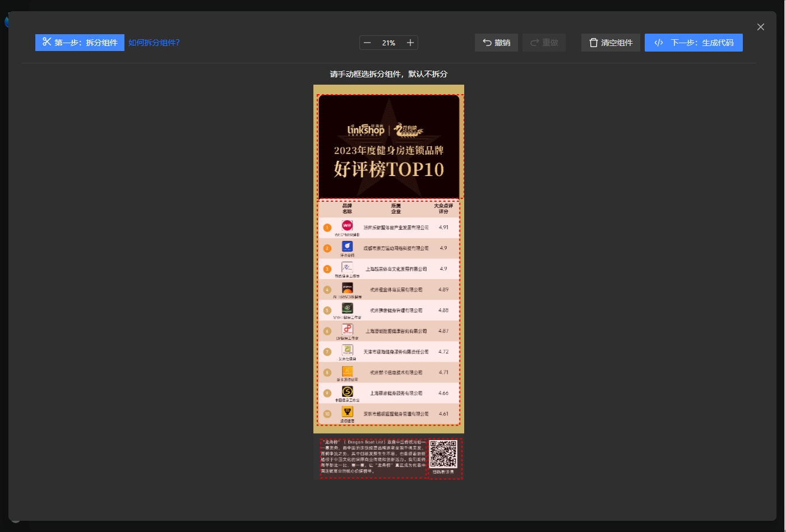Undo the last action with 撤销

(x=496, y=43)
